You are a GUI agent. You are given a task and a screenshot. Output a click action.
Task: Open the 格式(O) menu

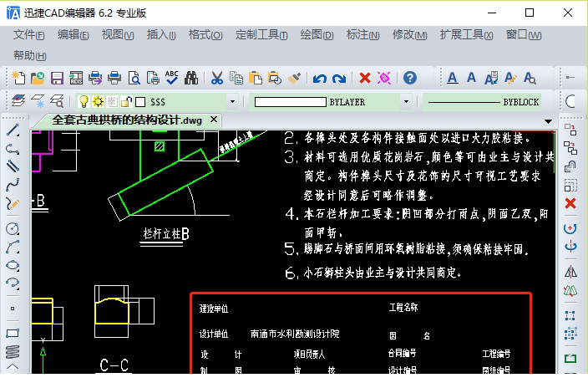(205, 35)
